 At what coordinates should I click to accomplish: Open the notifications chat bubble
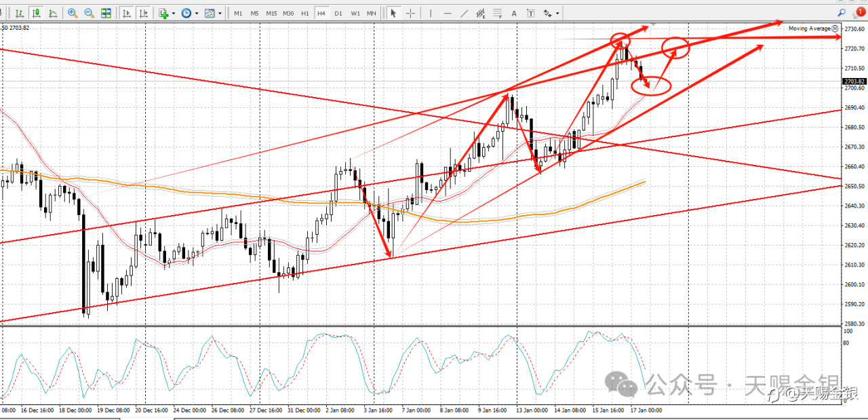pyautogui.click(x=859, y=12)
